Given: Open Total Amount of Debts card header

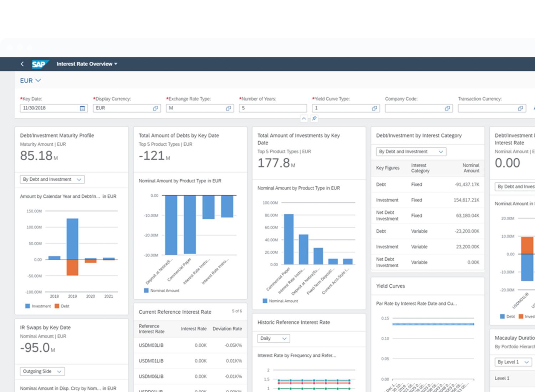Looking at the screenshot, I should point(179,135).
